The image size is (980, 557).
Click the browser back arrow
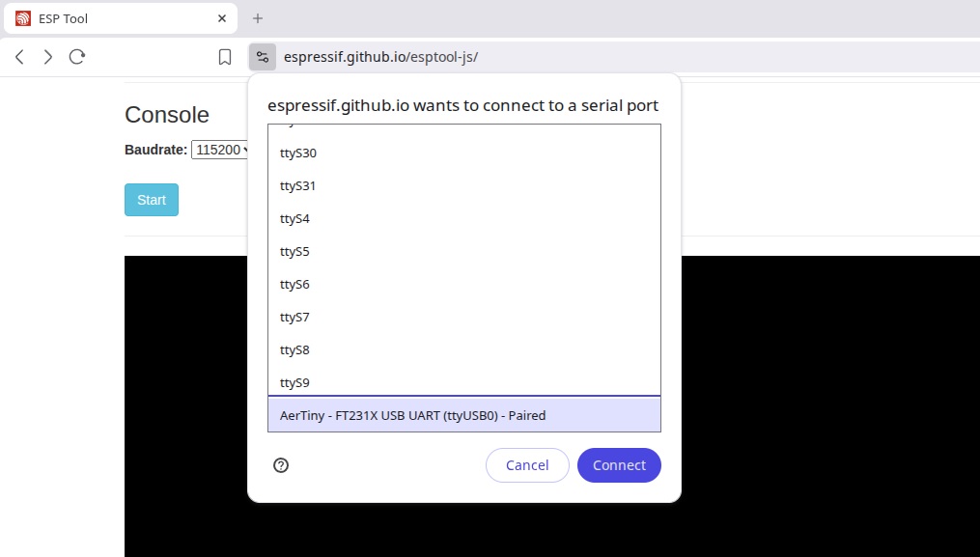19,57
